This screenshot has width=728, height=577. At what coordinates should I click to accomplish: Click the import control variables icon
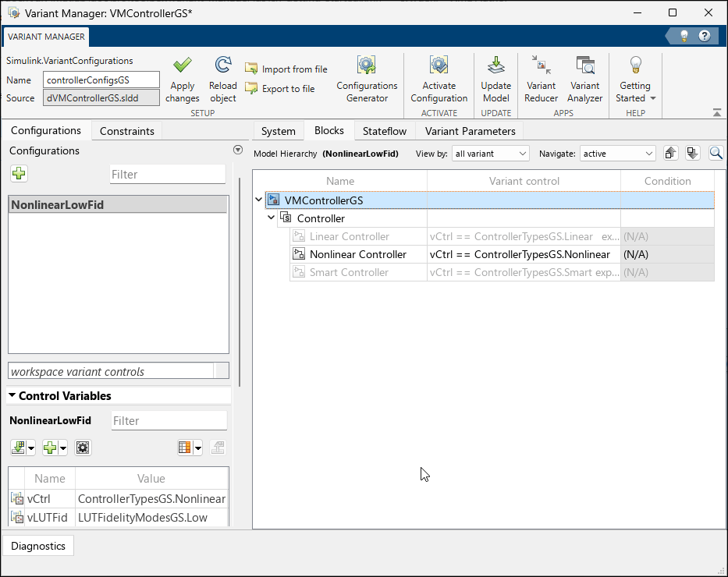[x=19, y=448]
